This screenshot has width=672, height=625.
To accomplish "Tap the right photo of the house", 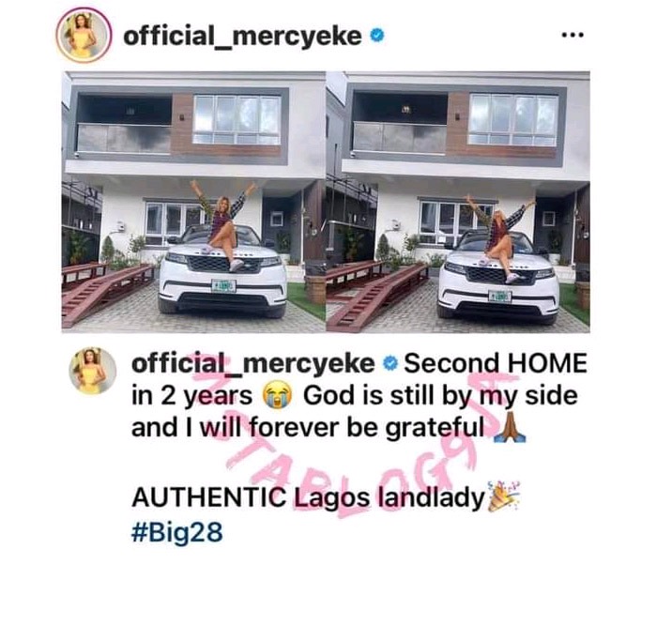I will click(x=458, y=202).
